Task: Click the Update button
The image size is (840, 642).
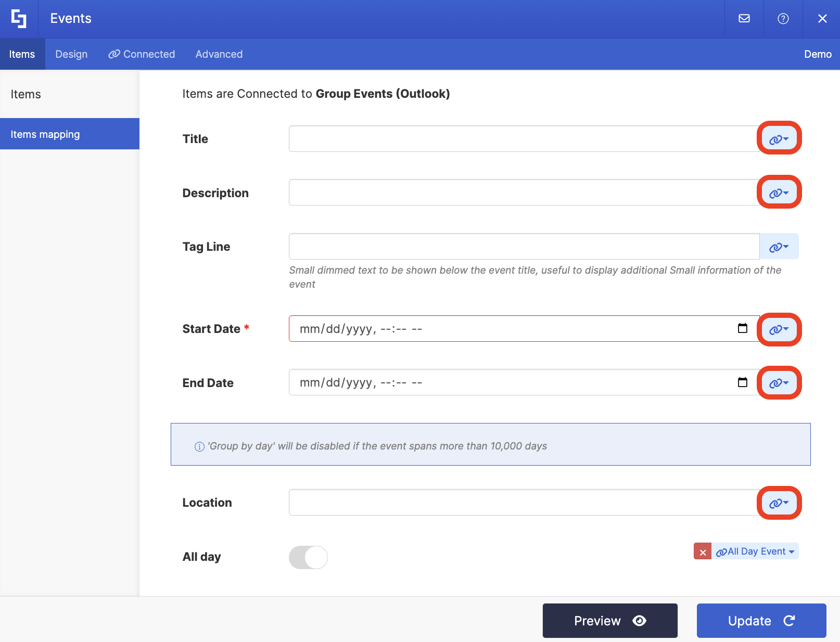Action: pos(761,621)
